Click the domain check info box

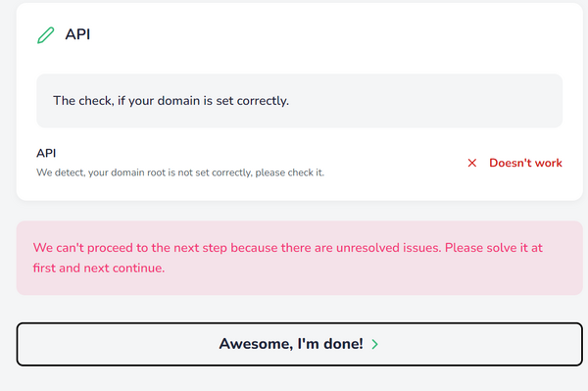(299, 101)
